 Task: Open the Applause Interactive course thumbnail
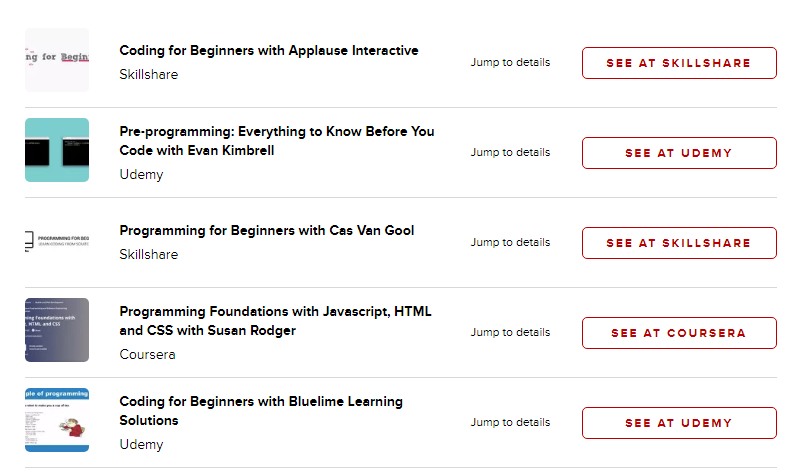pos(57,60)
